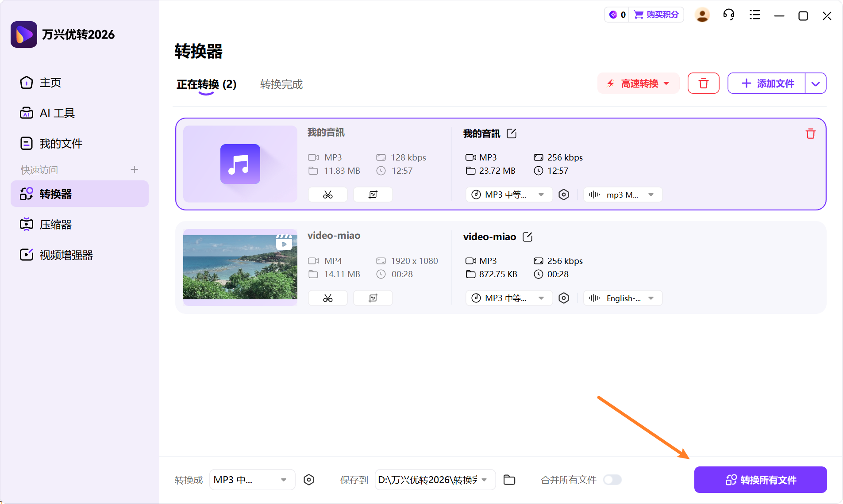Select the 正在转换 tab
This screenshot has width=843, height=504.
206,84
